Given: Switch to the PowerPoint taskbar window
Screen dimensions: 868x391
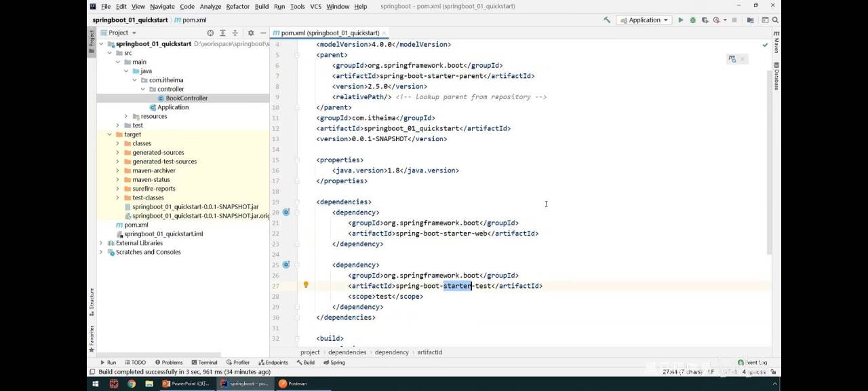Looking at the screenshot, I should 186,384.
